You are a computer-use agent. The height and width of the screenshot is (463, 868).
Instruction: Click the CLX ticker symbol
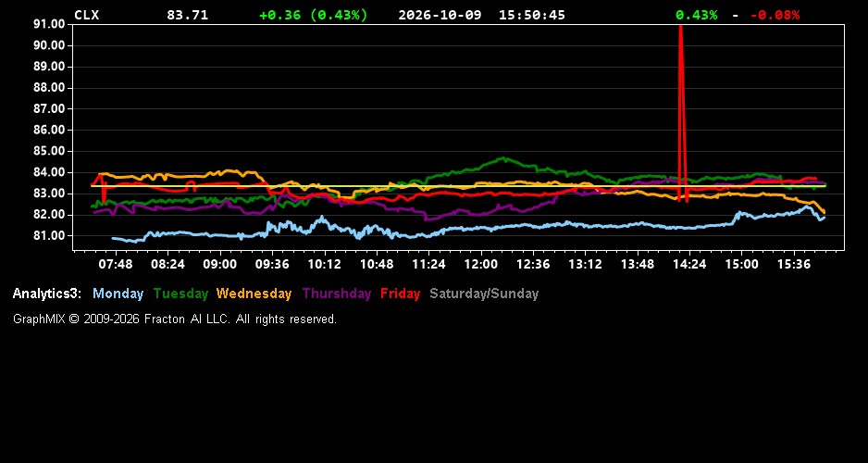pyautogui.click(x=86, y=15)
